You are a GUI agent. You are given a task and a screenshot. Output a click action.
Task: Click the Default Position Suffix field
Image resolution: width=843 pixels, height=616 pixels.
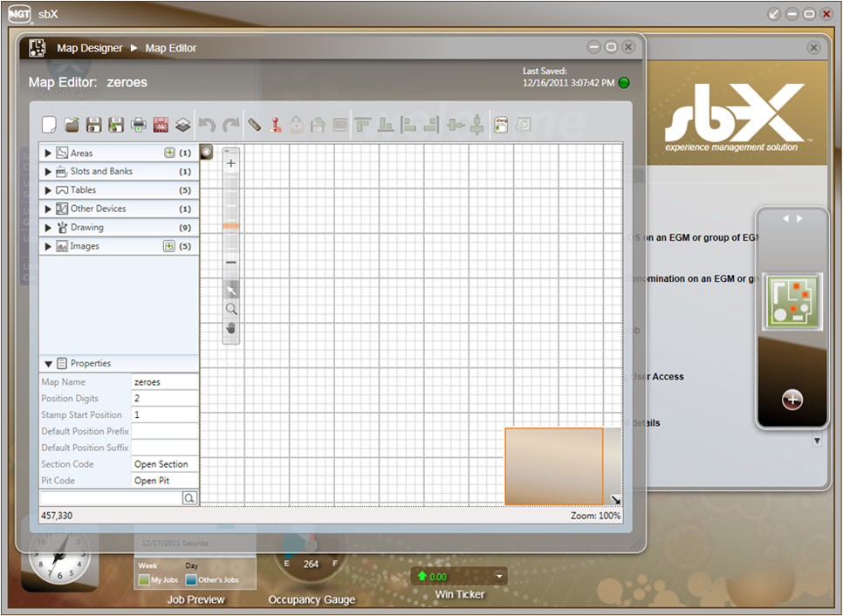[x=165, y=448]
